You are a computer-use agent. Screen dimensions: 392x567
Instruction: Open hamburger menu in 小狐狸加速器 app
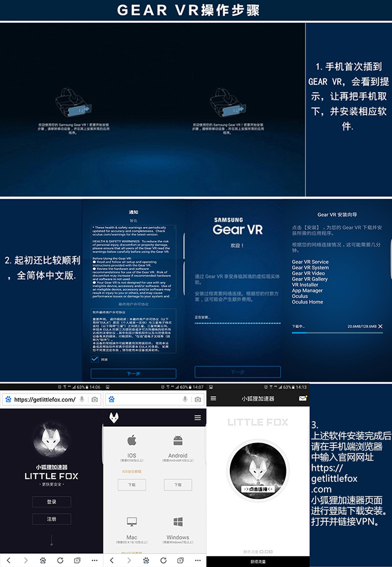click(x=213, y=398)
